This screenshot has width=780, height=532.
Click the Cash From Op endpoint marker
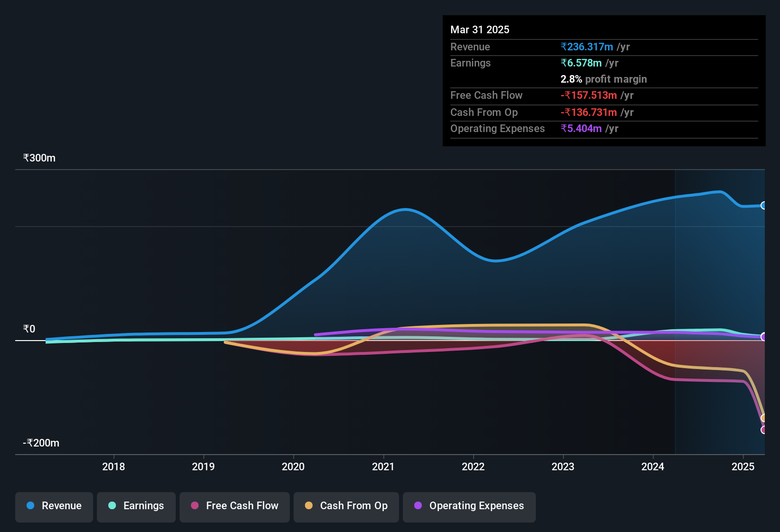764,418
